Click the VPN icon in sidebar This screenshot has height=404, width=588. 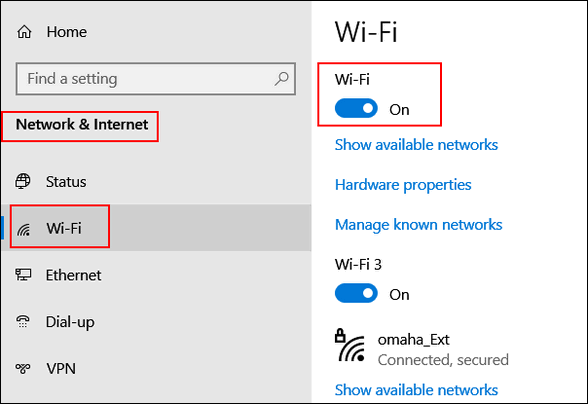pyautogui.click(x=23, y=368)
